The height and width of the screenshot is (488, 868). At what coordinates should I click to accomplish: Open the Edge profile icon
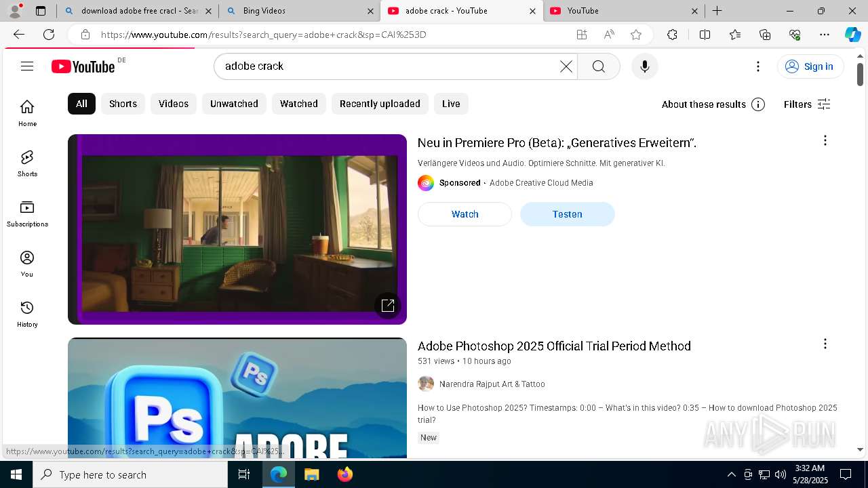point(15,11)
